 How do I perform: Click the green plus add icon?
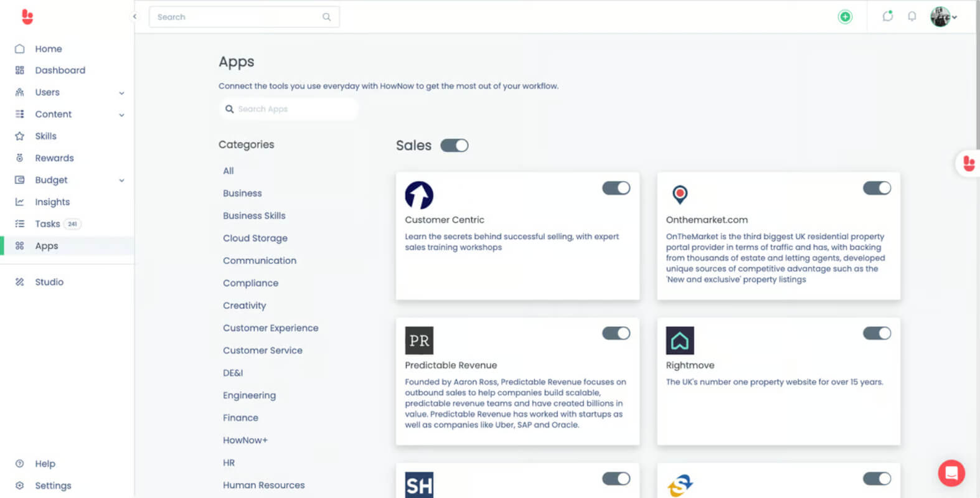point(845,17)
